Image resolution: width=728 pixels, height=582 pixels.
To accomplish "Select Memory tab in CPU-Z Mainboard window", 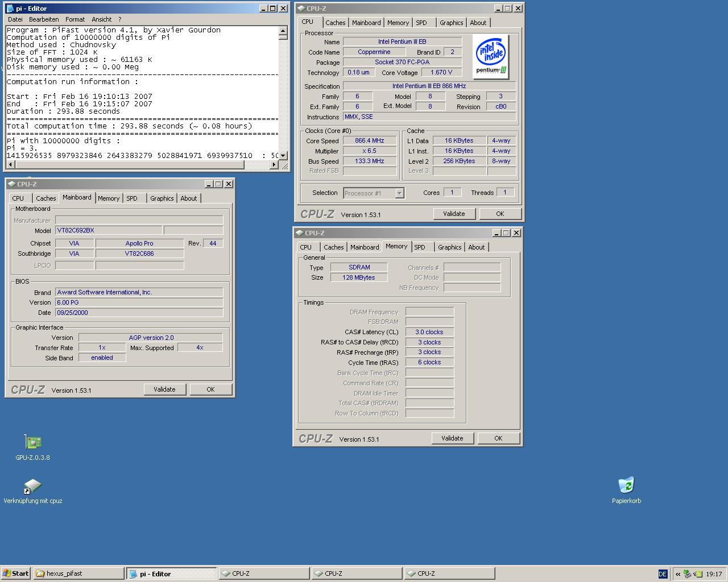I will (x=109, y=198).
